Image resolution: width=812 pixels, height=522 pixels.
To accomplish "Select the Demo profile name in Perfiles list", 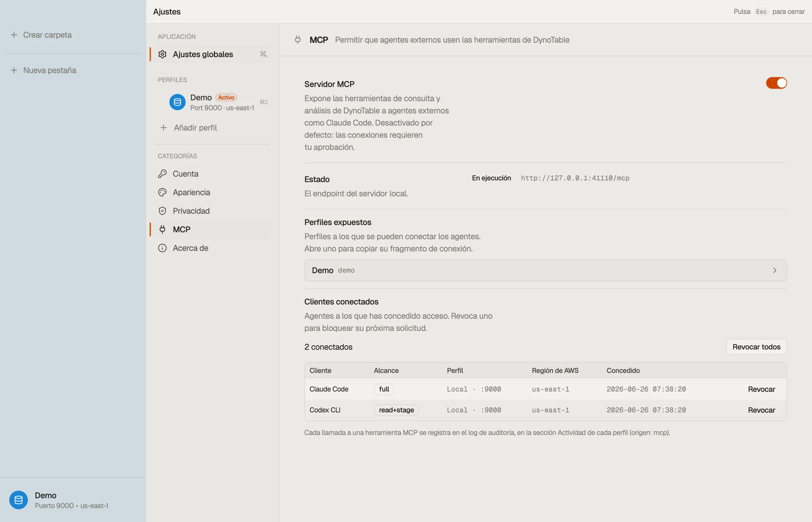I will (x=201, y=98).
